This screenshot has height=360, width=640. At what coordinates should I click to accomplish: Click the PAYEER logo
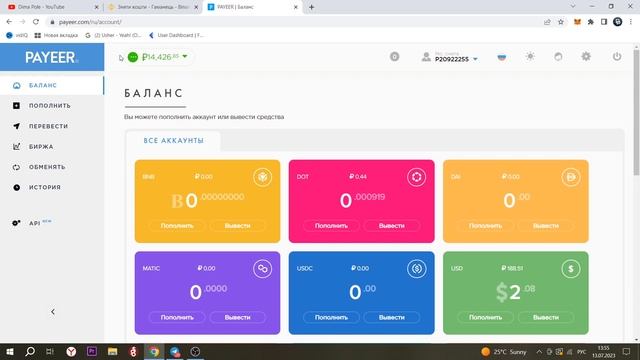coord(51,58)
